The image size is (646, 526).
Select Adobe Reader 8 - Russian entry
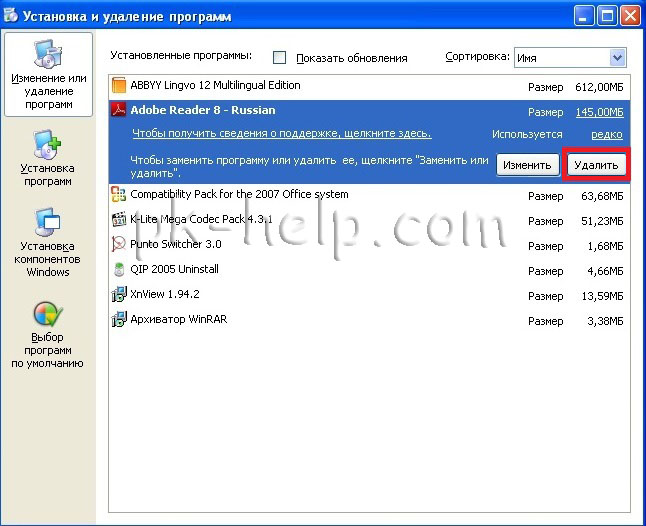369,141
